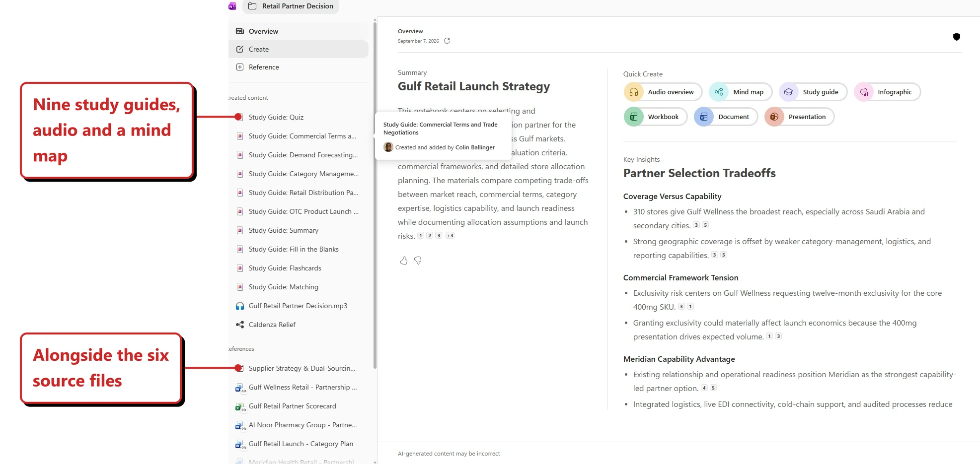Click the +3 more citations badge in summary

pyautogui.click(x=450, y=236)
